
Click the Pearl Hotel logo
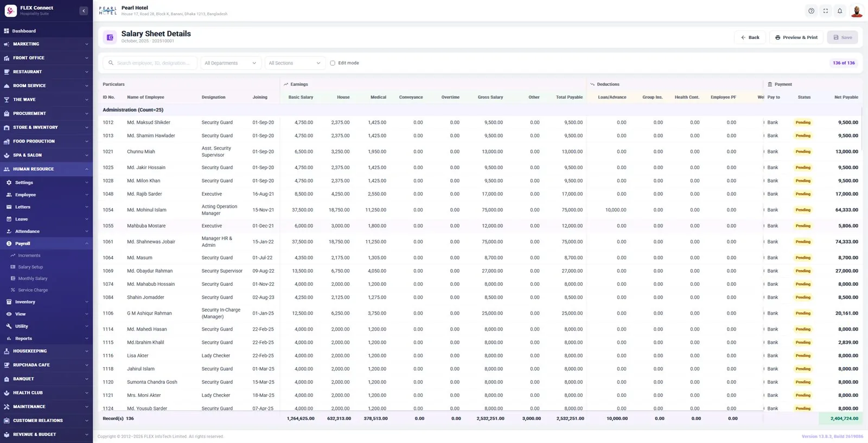(x=108, y=11)
